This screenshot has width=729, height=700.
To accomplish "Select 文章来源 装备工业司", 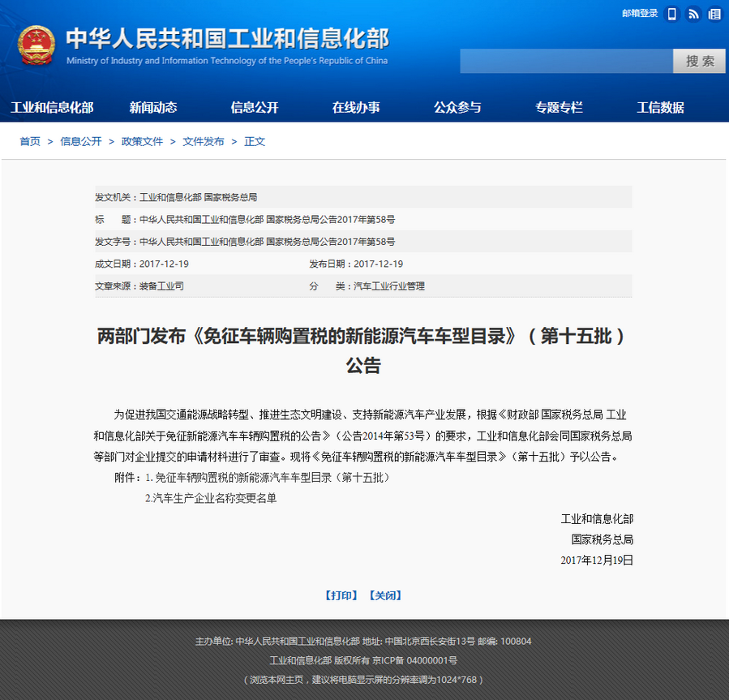I will point(139,286).
